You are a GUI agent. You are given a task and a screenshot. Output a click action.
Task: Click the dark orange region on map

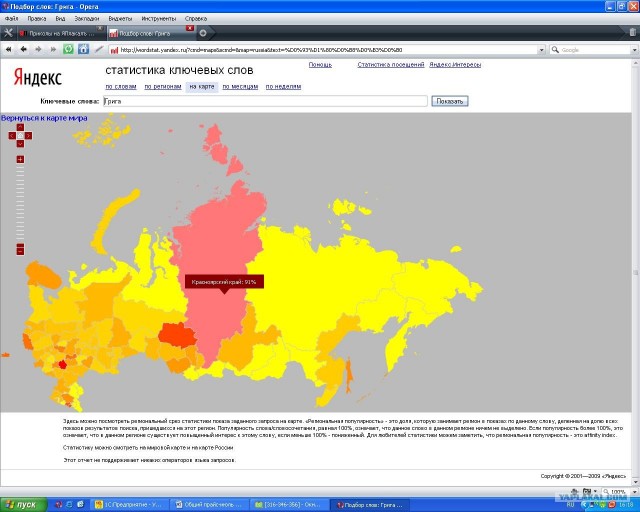[x=177, y=335]
